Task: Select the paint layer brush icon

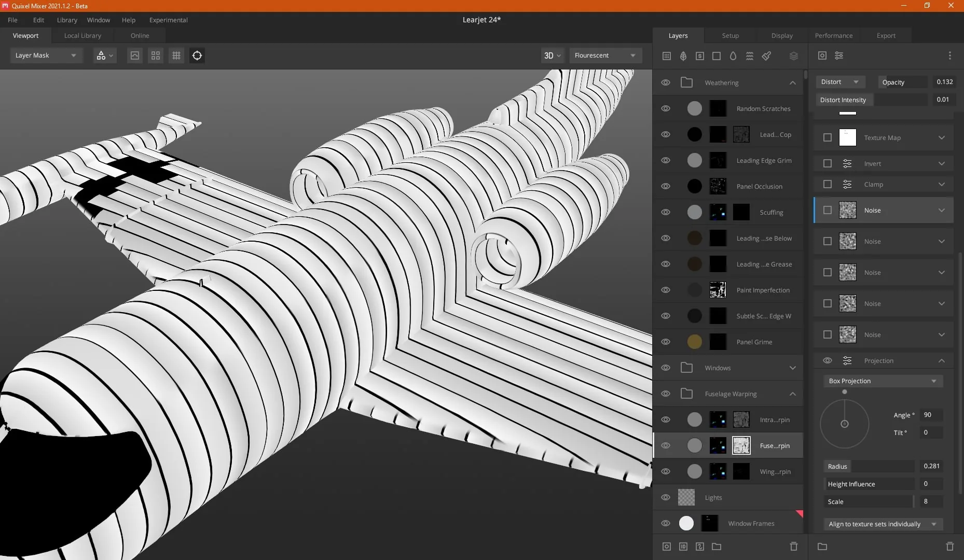Action: pyautogui.click(x=766, y=56)
